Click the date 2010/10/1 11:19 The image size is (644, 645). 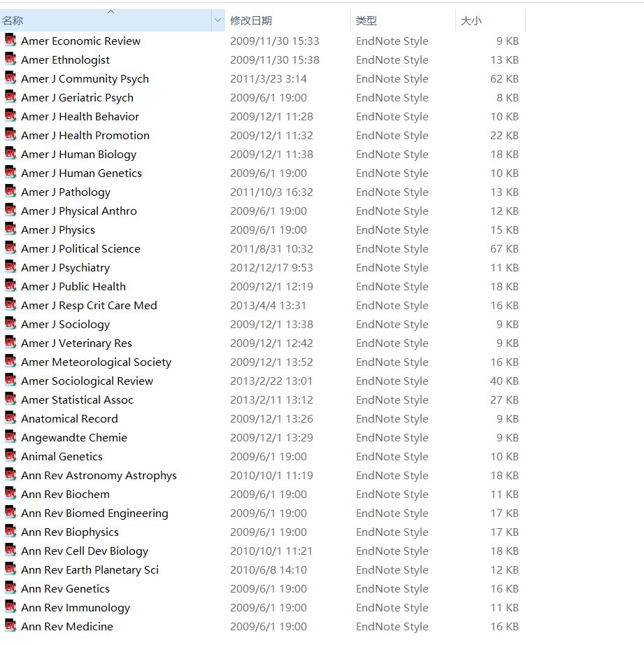271,475
